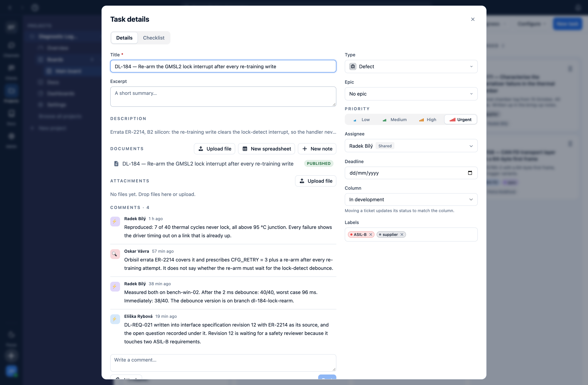Upload a file to Attachments
This screenshot has height=385, width=588.
316,181
